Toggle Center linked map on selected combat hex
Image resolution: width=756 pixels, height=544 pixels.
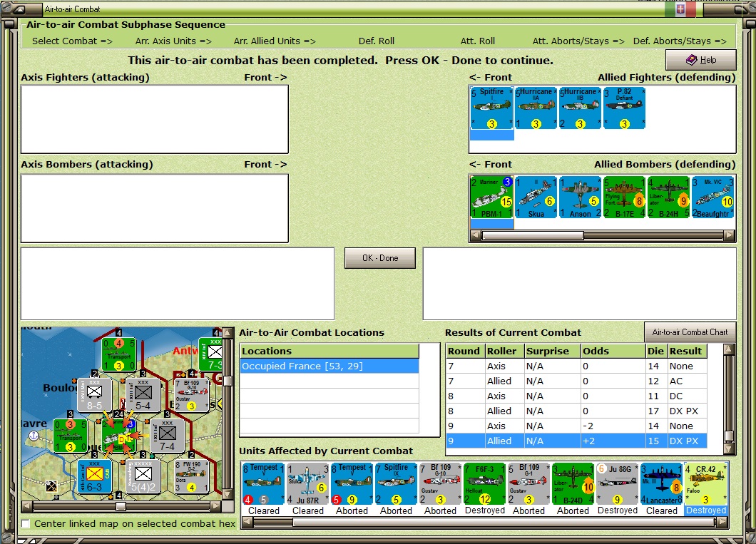pyautogui.click(x=26, y=523)
